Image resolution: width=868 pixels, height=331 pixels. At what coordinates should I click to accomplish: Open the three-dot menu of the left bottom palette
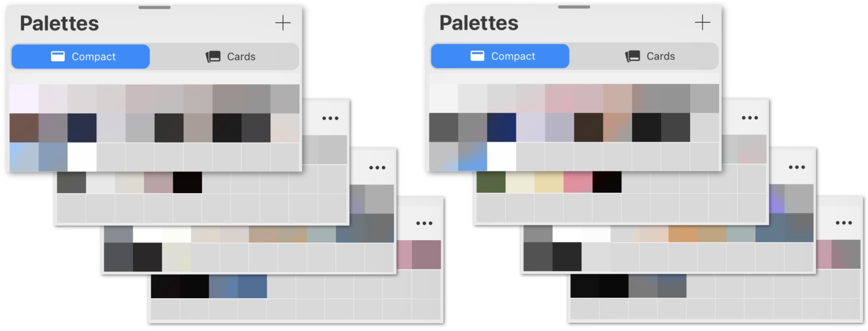(424, 223)
